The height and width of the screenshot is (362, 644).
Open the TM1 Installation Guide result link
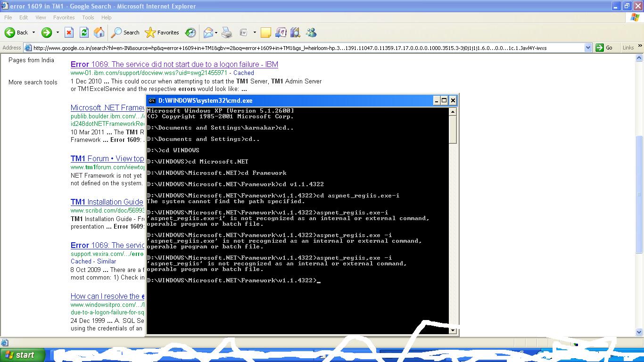107,202
